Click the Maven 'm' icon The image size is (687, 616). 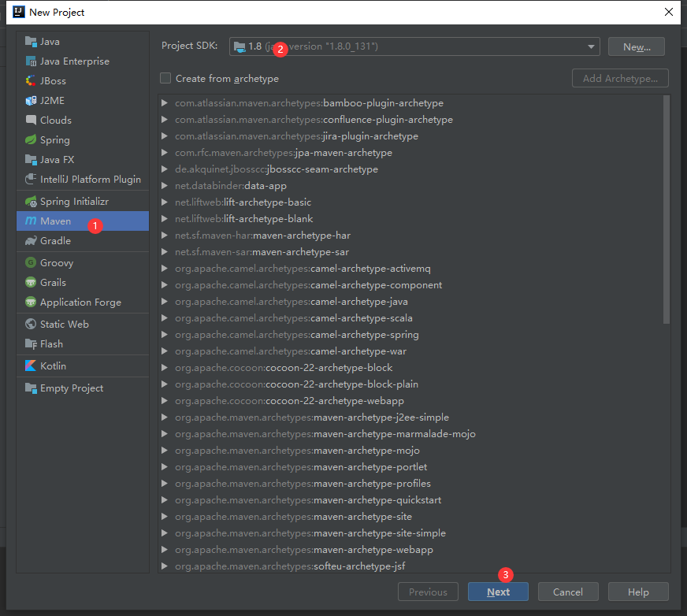(x=31, y=221)
